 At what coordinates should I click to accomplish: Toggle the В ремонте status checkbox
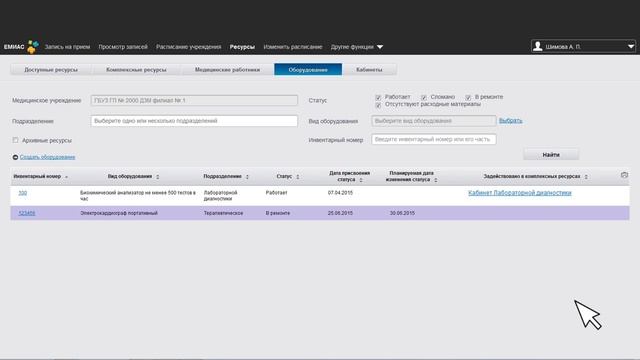(x=468, y=97)
